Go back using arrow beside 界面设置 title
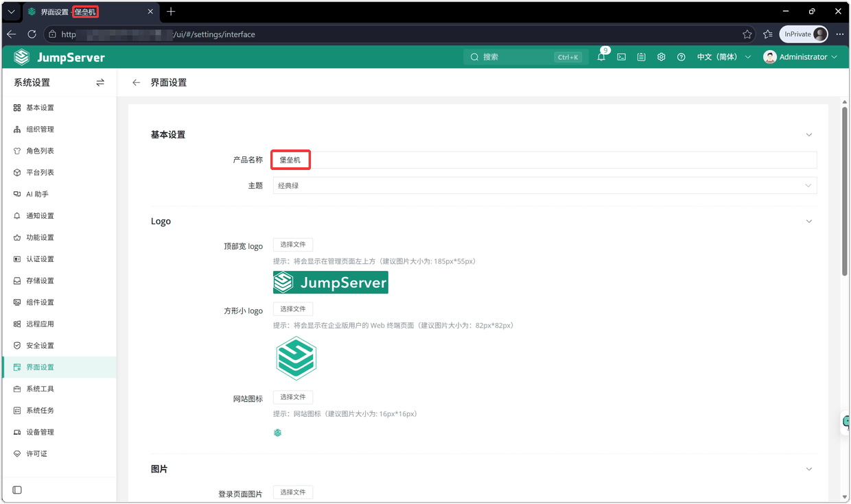The height and width of the screenshot is (504, 851). point(136,82)
